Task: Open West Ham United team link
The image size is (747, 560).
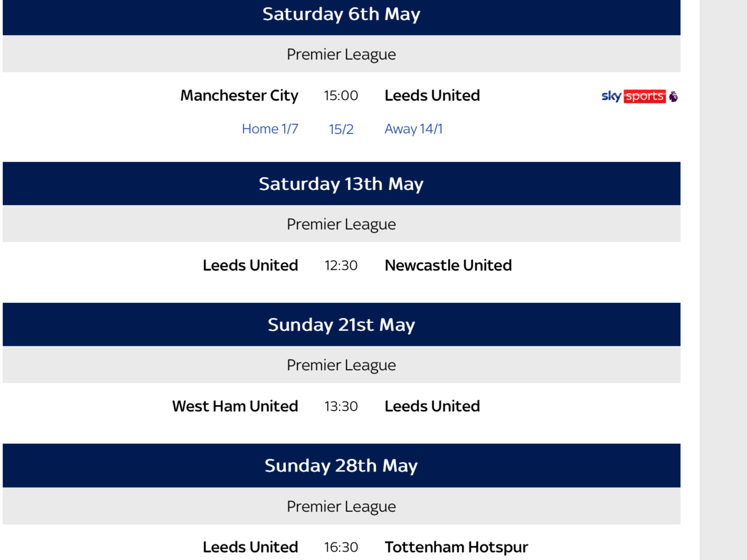Action: click(x=235, y=406)
